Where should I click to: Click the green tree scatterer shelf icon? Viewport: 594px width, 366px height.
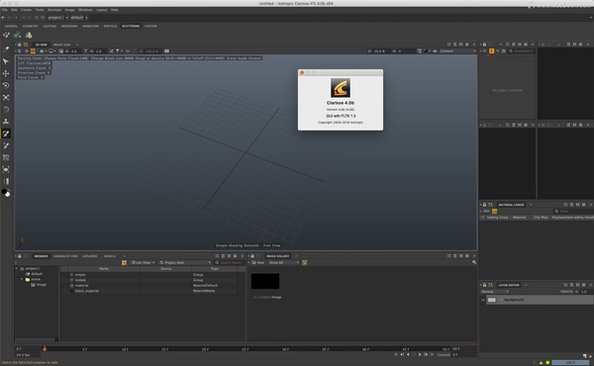point(29,35)
